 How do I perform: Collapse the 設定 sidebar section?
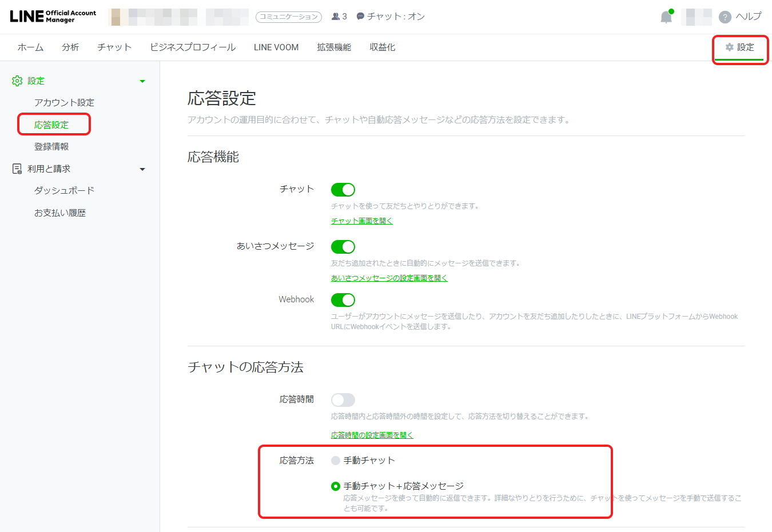(x=142, y=81)
